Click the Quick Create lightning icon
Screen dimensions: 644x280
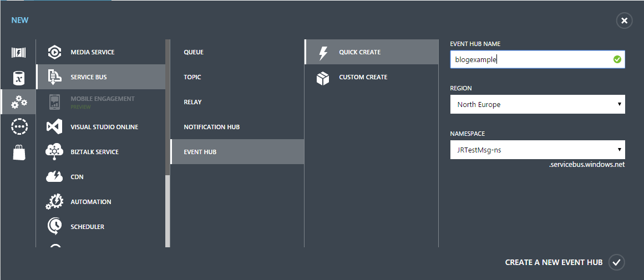click(323, 53)
